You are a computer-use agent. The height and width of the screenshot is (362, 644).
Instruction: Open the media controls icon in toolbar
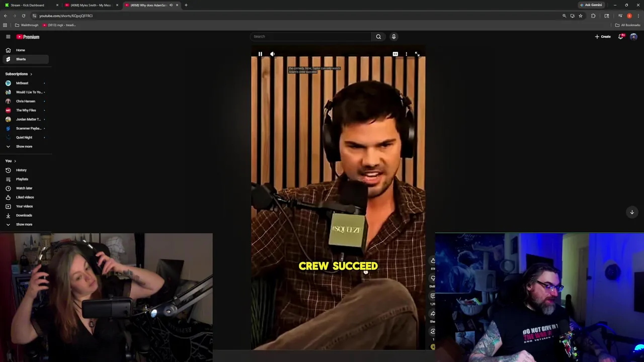click(x=620, y=16)
